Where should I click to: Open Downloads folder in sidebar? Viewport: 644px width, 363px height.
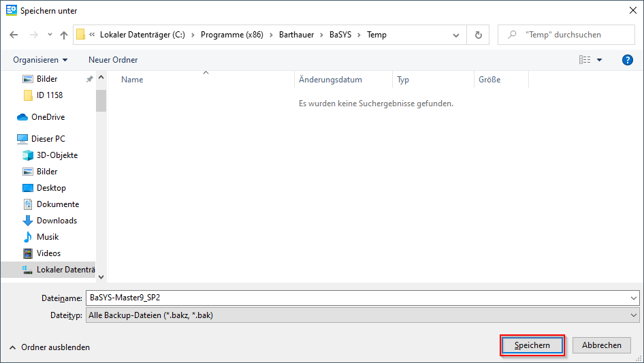tap(57, 221)
